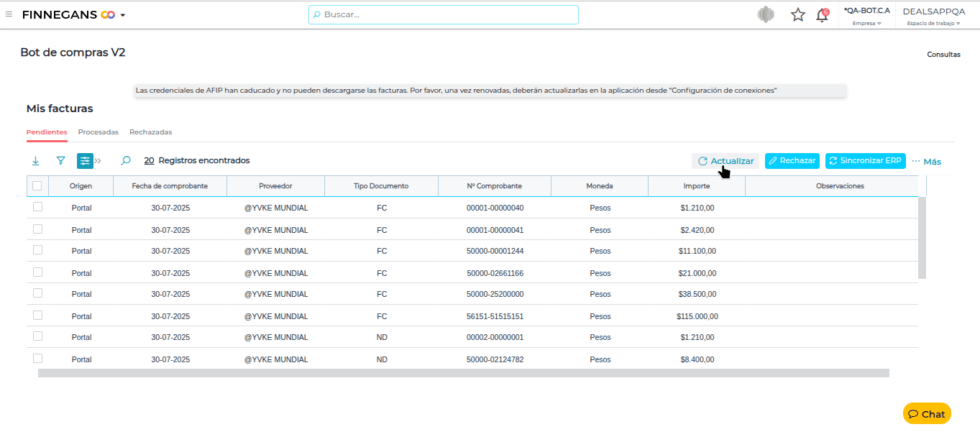Click comprobante number 56151-51515151
The width and height of the screenshot is (980, 437).
495,316
